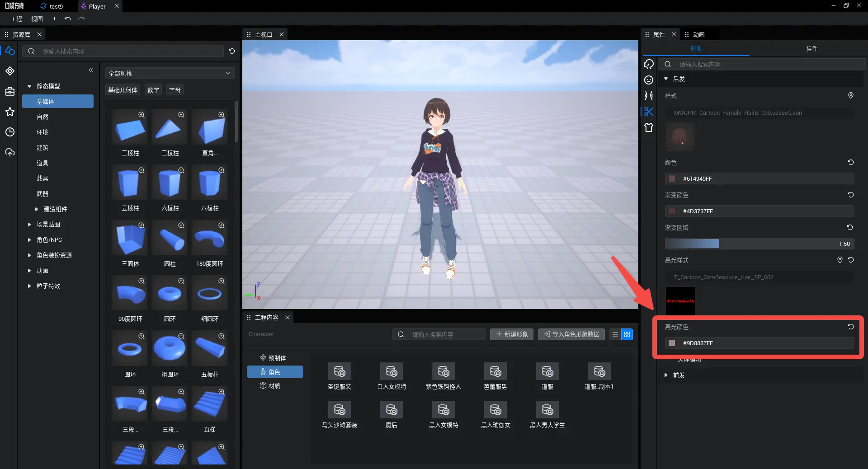The image size is (868, 469).
Task: Open the cloud upload sidebar icon
Action: (9, 152)
